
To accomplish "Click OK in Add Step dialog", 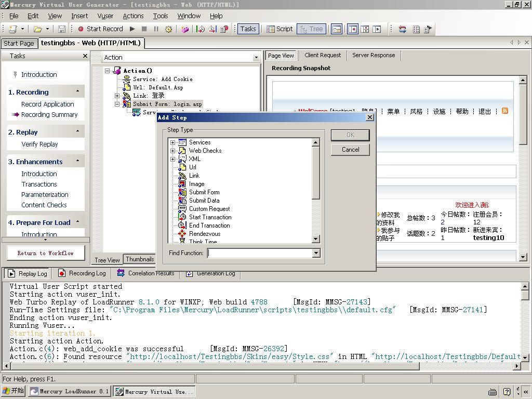I will coord(350,135).
